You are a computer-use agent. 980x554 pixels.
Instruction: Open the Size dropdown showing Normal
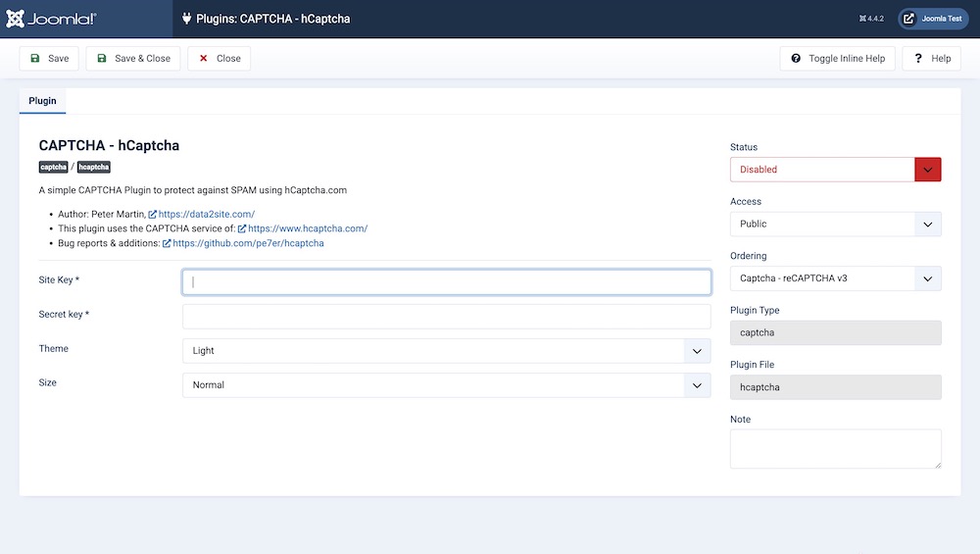point(446,385)
